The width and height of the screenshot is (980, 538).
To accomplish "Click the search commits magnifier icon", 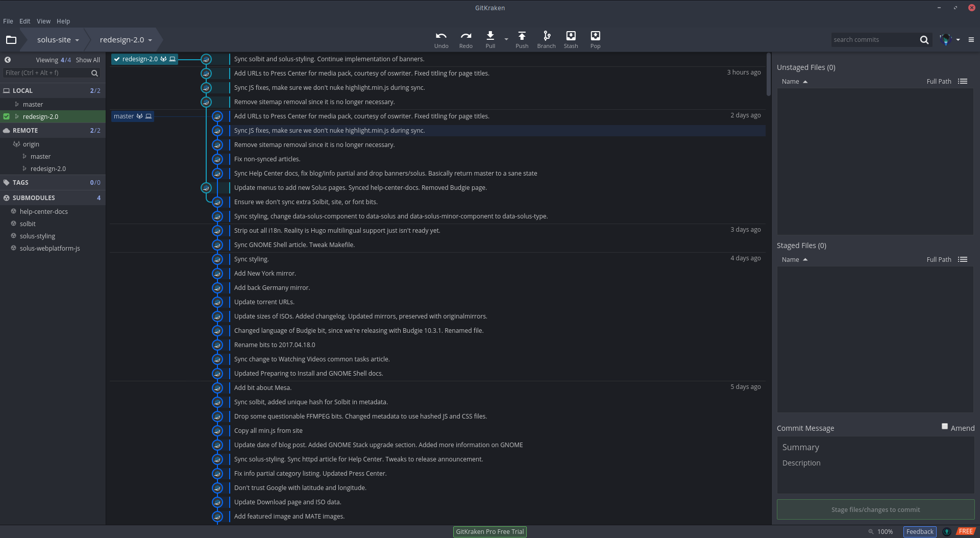I will (924, 40).
